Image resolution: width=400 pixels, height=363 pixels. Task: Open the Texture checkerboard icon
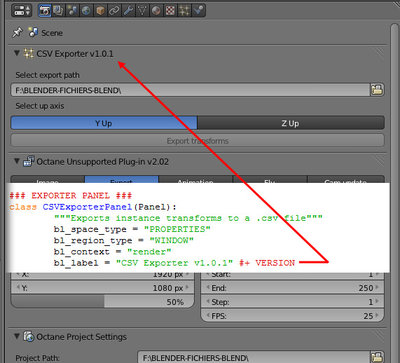pyautogui.click(x=170, y=11)
